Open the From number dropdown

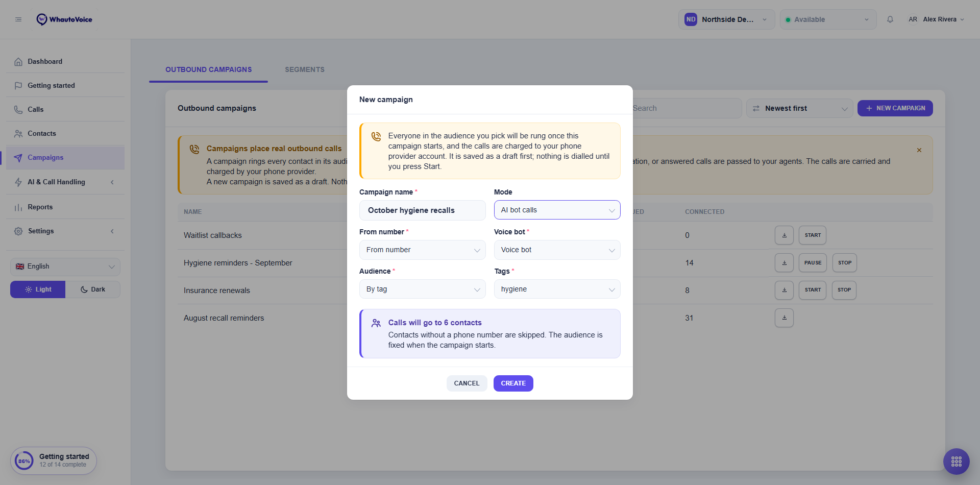(423, 250)
